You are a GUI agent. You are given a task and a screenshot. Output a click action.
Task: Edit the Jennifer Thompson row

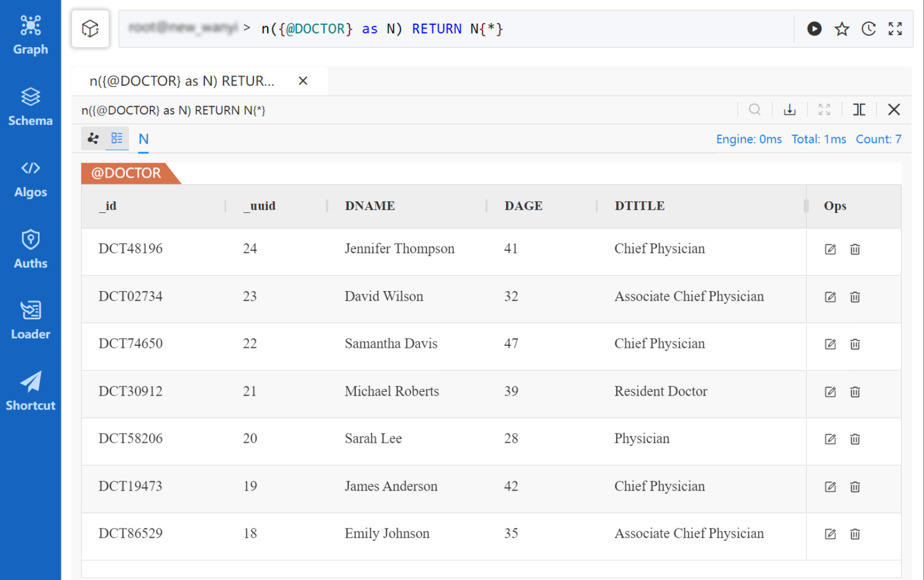coord(830,249)
